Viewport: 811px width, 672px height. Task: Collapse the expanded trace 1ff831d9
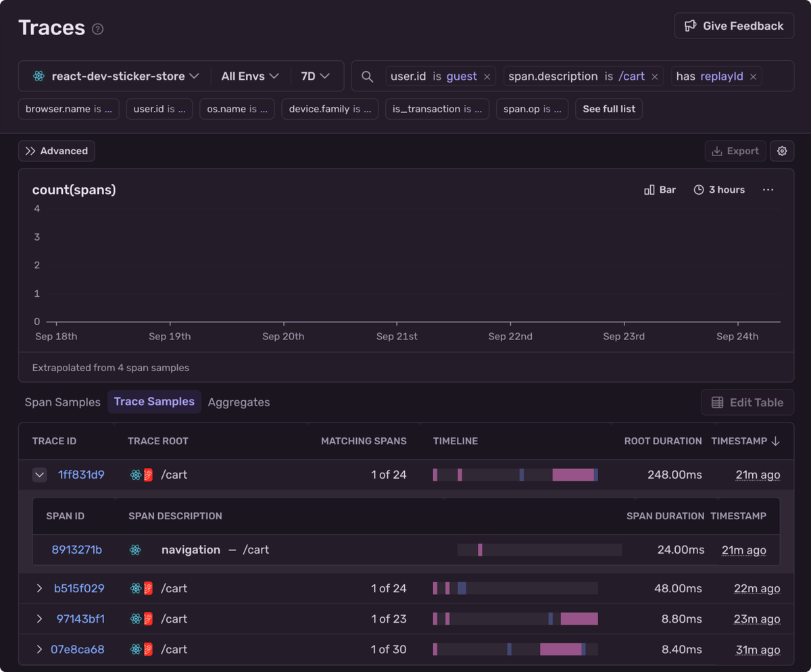point(39,475)
